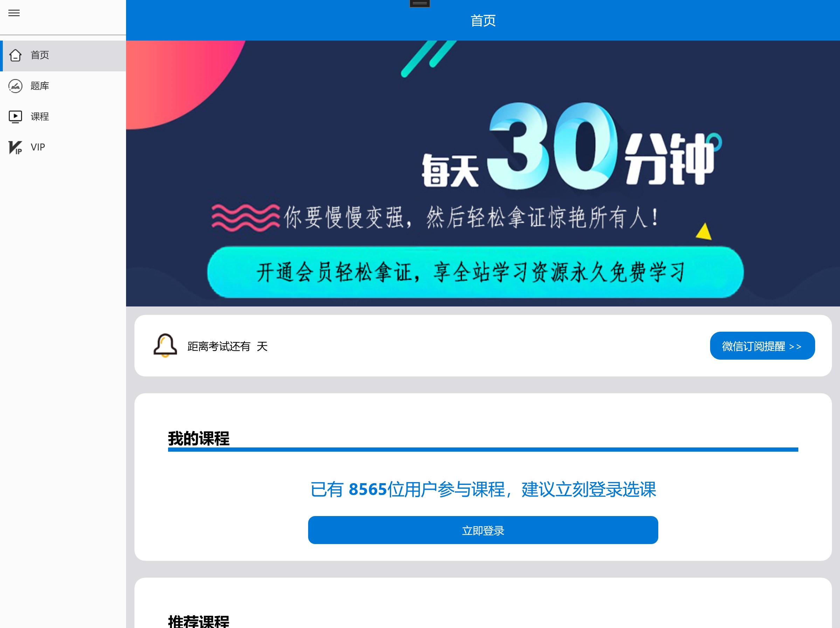Click the 已有8565位用户参与课程 text link
Image resolution: width=840 pixels, height=628 pixels.
pyautogui.click(x=483, y=489)
